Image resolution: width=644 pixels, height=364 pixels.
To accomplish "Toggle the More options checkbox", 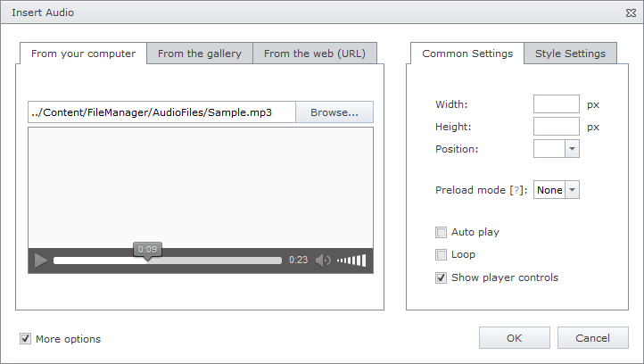I will click(x=26, y=338).
